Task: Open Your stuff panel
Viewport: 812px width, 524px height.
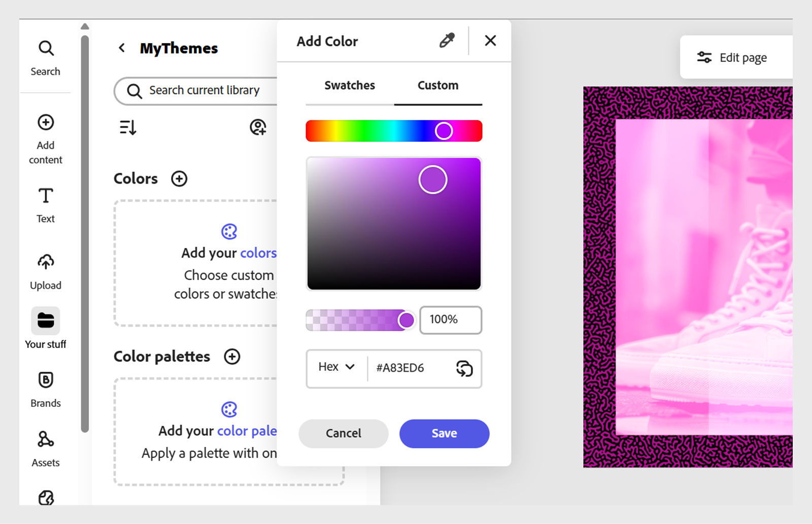Action: (x=46, y=328)
